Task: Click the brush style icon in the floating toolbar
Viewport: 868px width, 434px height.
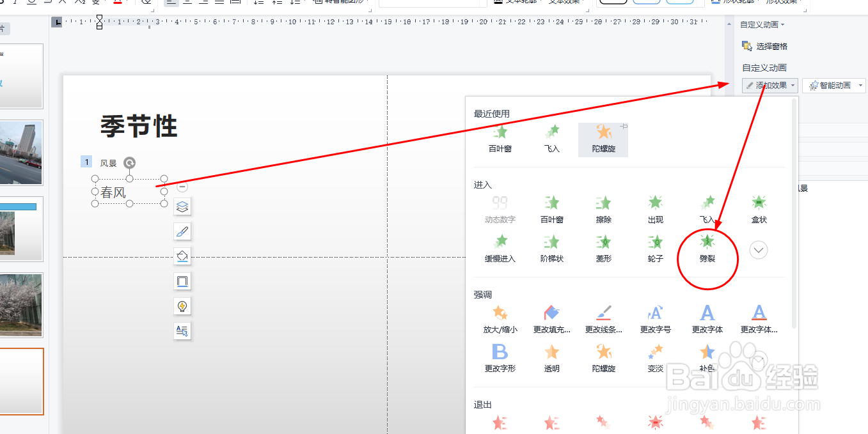Action: [x=182, y=231]
